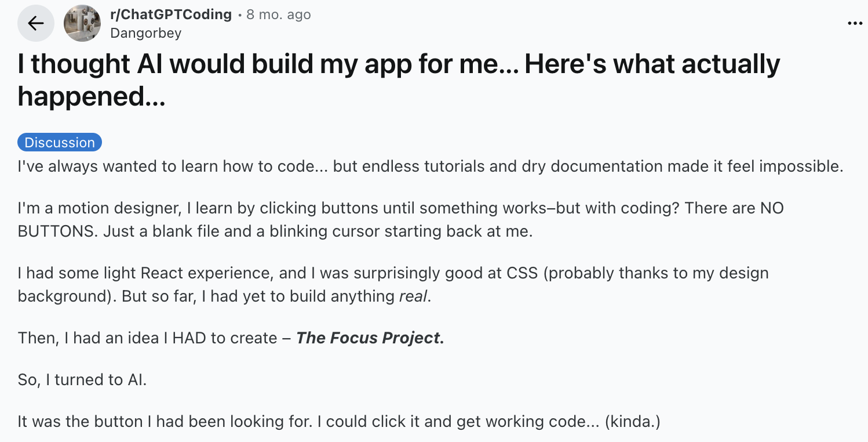Select the blue Discussion flair tag
The height and width of the screenshot is (442, 868).
[x=60, y=143]
